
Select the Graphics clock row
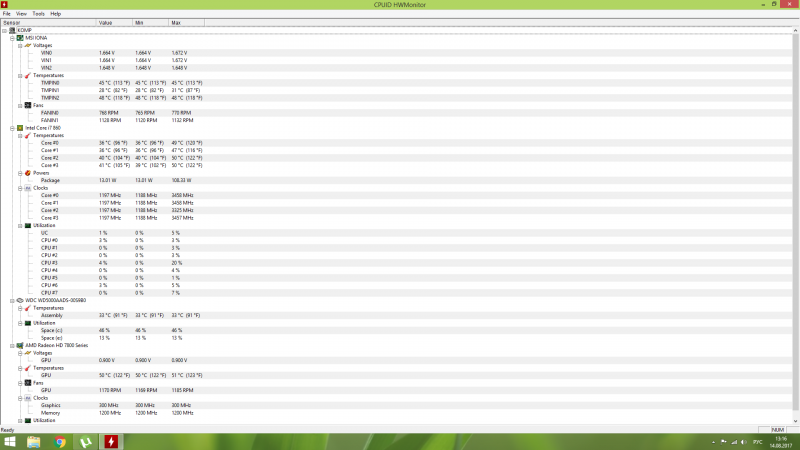point(396,406)
